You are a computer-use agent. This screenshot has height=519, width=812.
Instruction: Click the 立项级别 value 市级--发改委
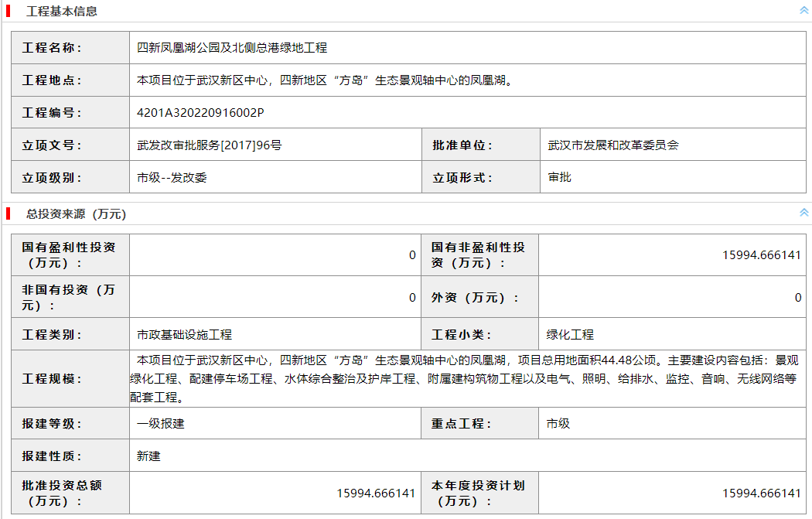172,178
